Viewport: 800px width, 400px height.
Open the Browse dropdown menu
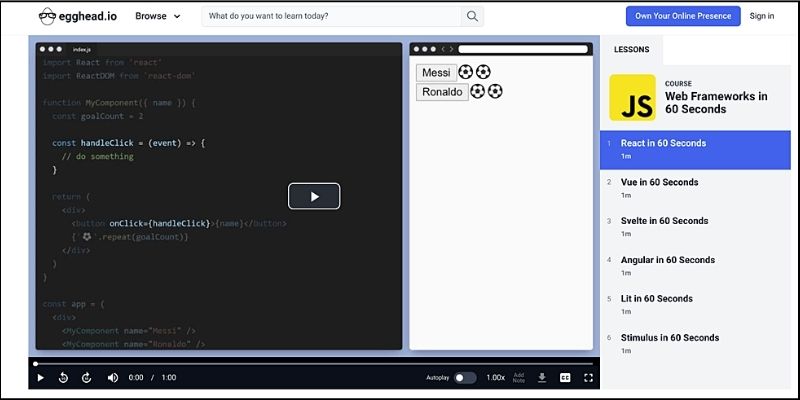[158, 16]
